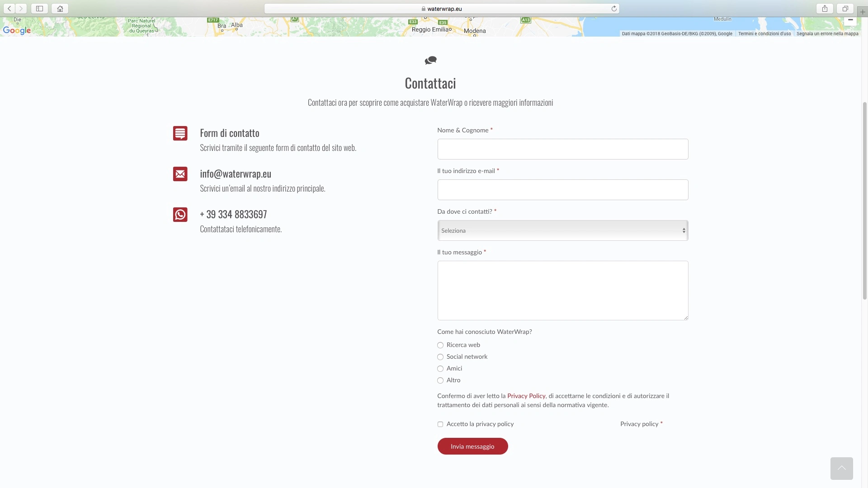Click the page vertical scrollbar thumb

(x=864, y=201)
